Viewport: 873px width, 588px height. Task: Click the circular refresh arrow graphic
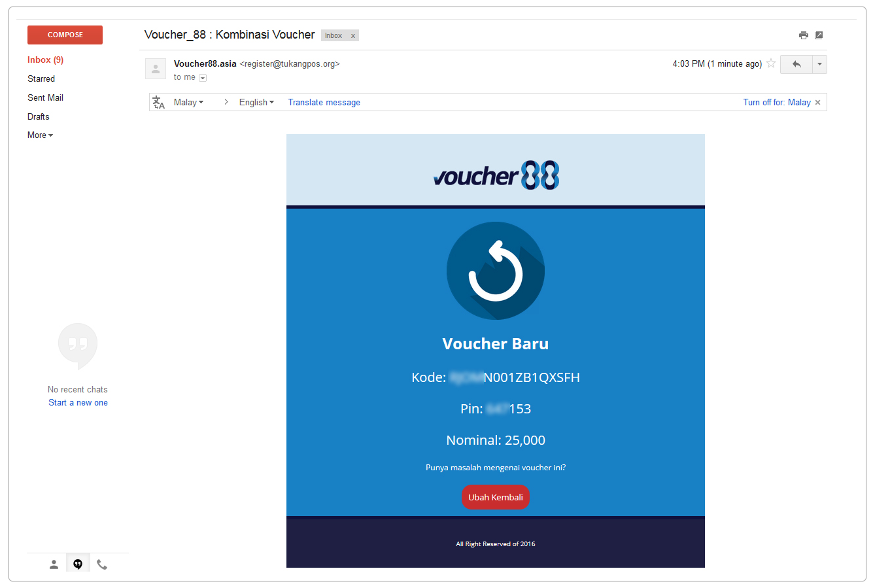tap(496, 271)
